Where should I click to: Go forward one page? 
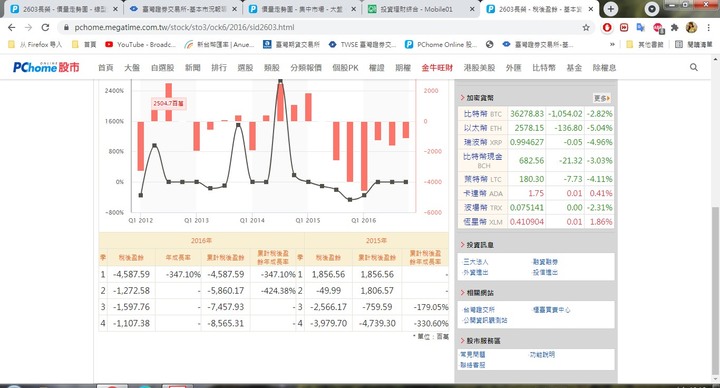coord(28,28)
